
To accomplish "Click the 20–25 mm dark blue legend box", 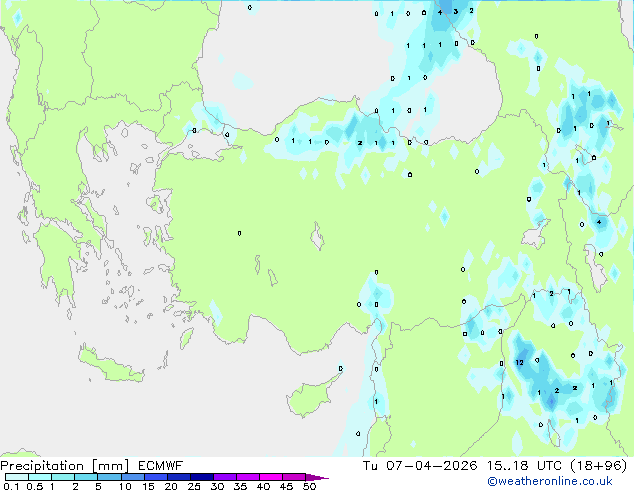I will click(x=178, y=477).
